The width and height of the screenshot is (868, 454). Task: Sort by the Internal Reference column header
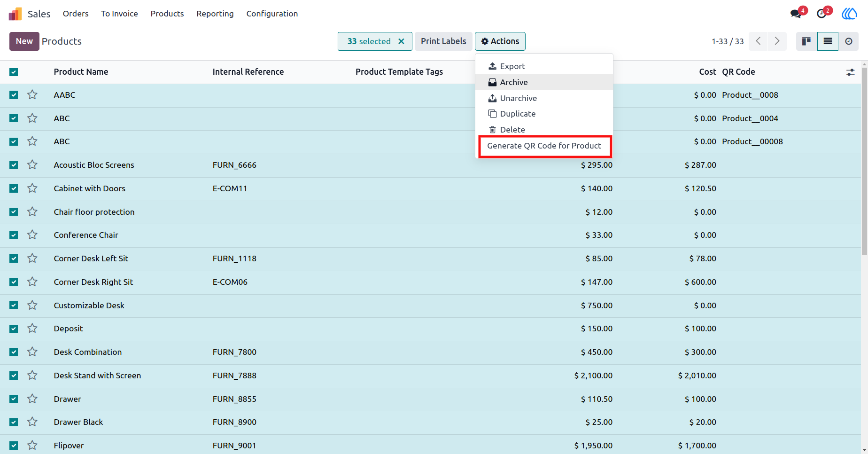pos(248,72)
